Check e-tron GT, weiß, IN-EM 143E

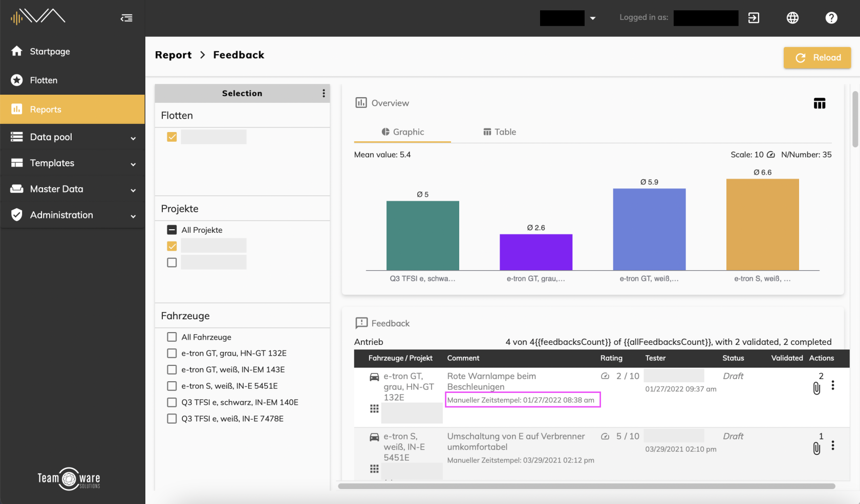point(172,369)
